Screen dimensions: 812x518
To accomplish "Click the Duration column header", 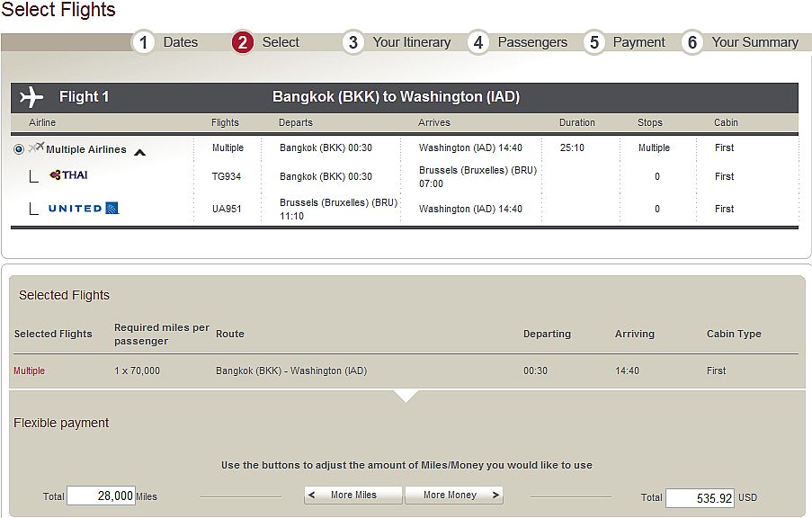I will tap(576, 122).
